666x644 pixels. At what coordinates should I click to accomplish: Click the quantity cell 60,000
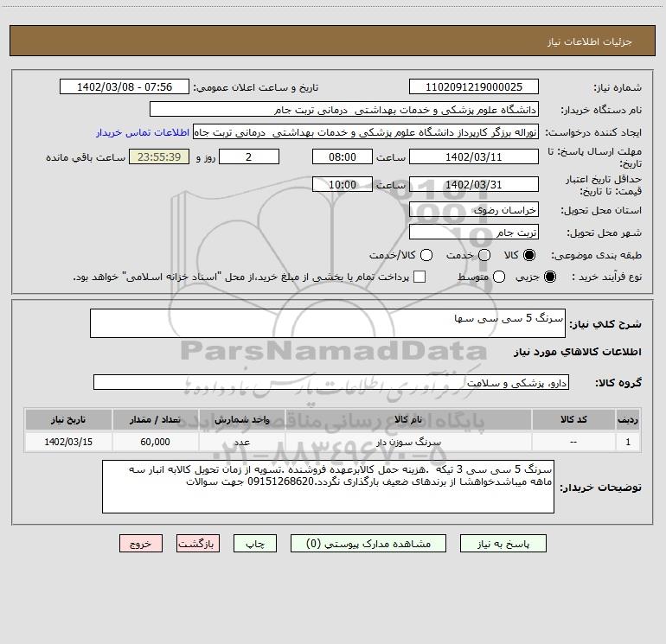point(155,442)
